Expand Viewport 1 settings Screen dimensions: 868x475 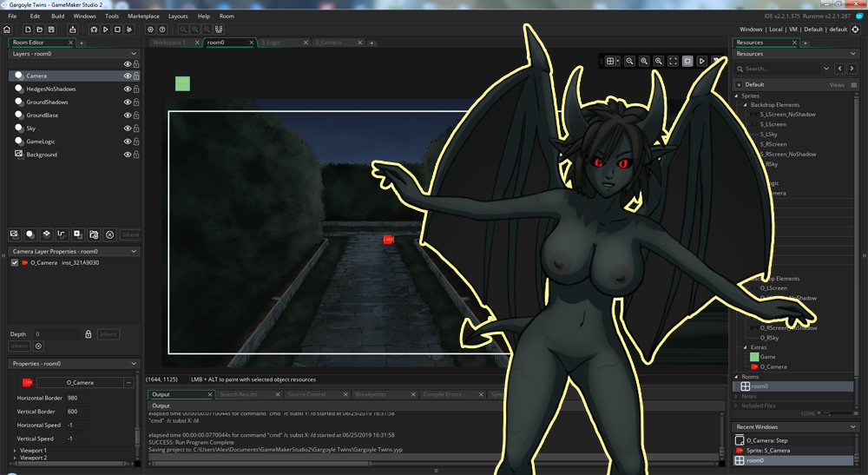point(15,451)
